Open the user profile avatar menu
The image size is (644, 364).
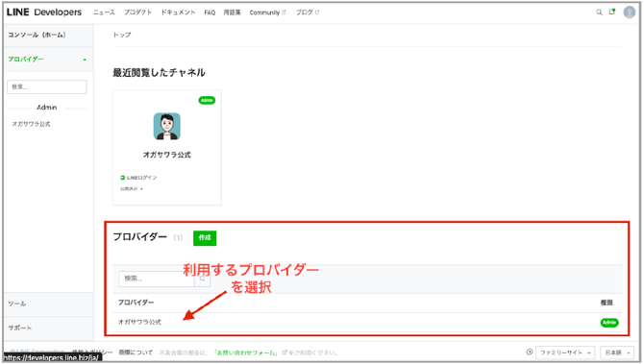(x=630, y=12)
